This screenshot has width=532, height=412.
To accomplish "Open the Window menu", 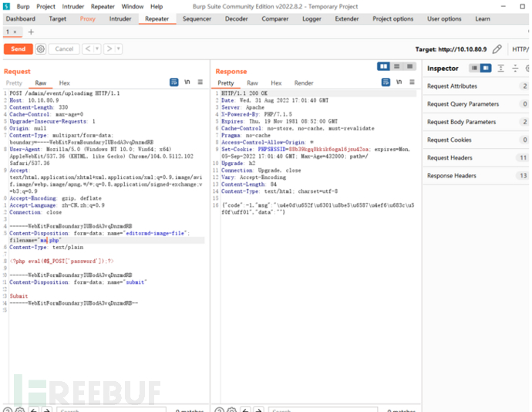I will click(133, 6).
